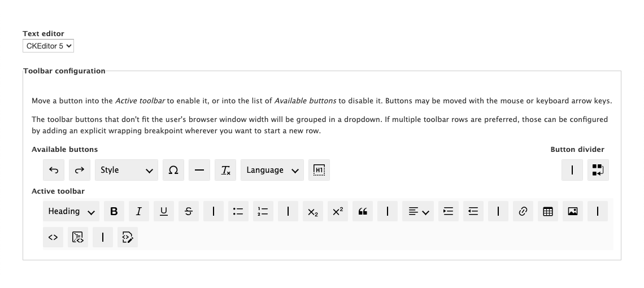Click the Italic button

tap(139, 211)
